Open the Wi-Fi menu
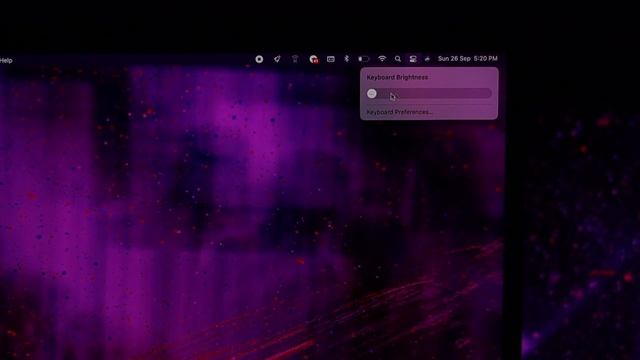Image resolution: width=640 pixels, height=360 pixels. pyautogui.click(x=382, y=59)
